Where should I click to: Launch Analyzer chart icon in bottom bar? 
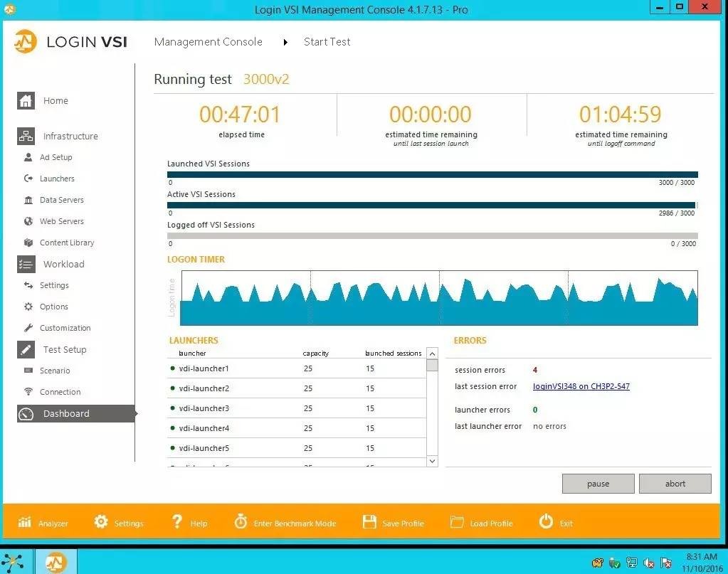point(25,523)
